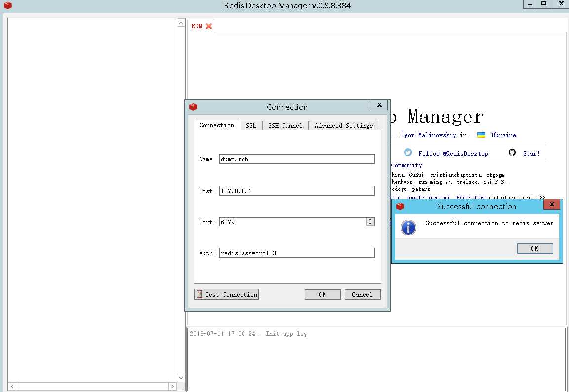Maximize the Redis Desktop Manager window
Screen dimensions: 569x392
[544, 4]
